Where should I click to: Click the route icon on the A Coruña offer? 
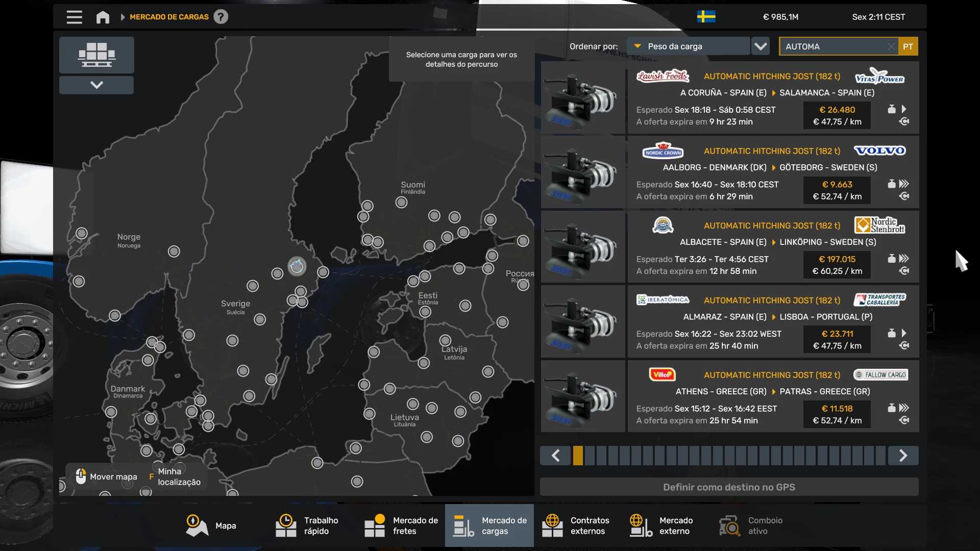point(904,121)
